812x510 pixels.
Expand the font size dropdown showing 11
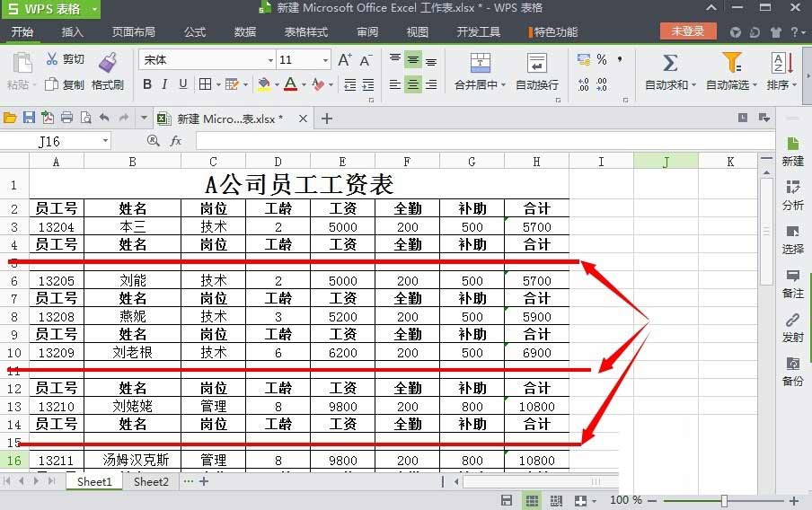[325, 60]
